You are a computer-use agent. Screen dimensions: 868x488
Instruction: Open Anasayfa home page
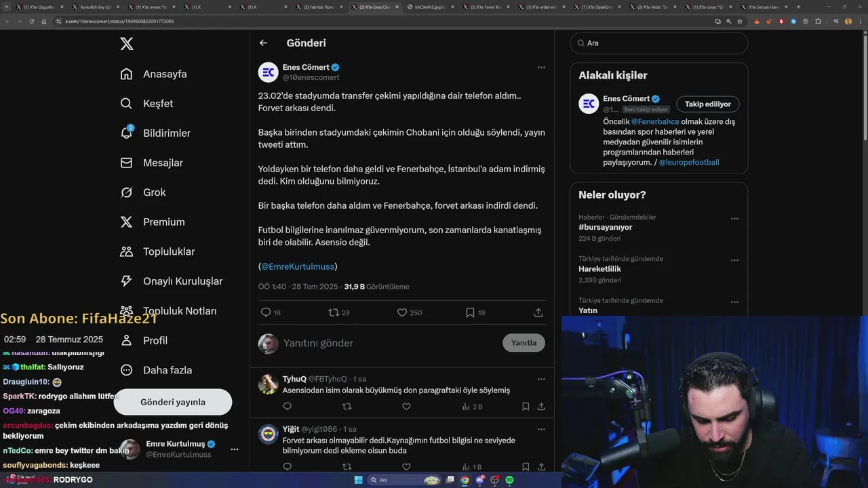click(153, 74)
